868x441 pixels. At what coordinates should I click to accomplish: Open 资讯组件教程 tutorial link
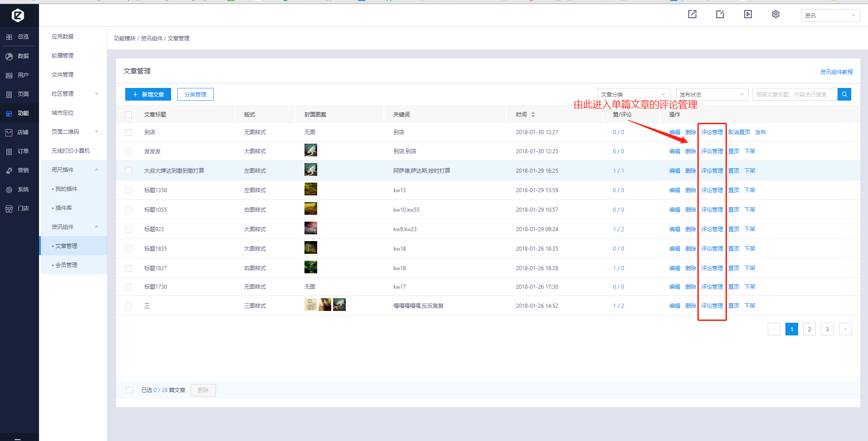tap(836, 72)
